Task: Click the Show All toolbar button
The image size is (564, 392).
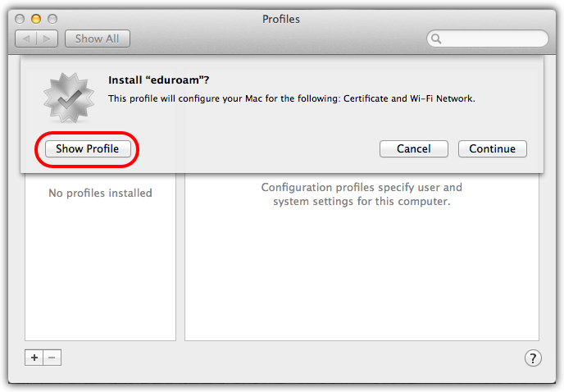Action: tap(97, 39)
